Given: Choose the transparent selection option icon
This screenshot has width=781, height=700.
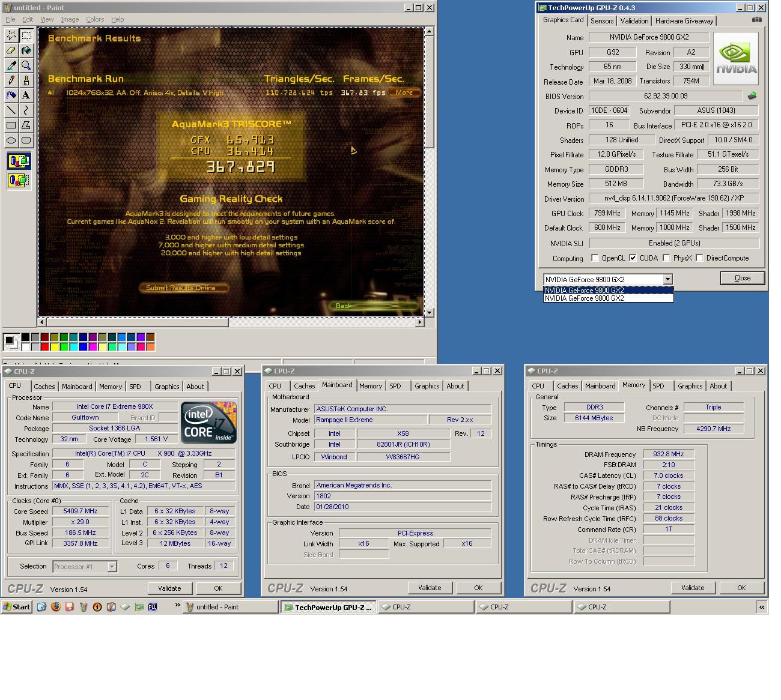Looking at the screenshot, I should [x=19, y=180].
